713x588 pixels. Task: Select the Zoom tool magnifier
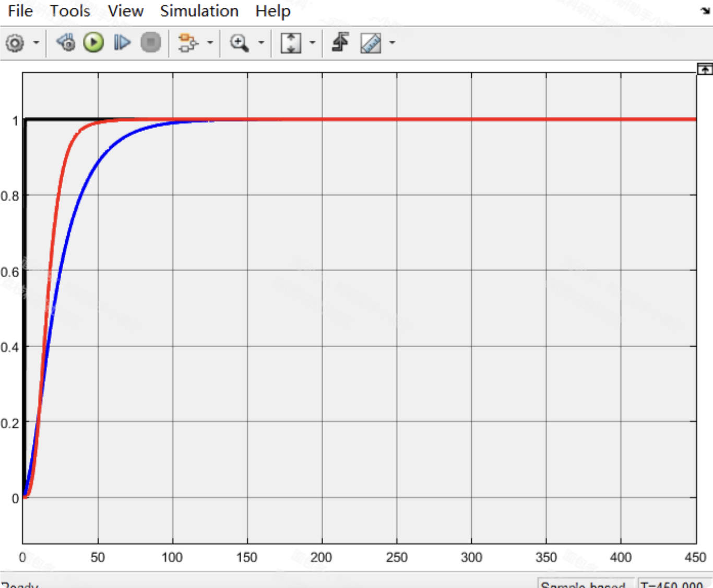click(239, 43)
